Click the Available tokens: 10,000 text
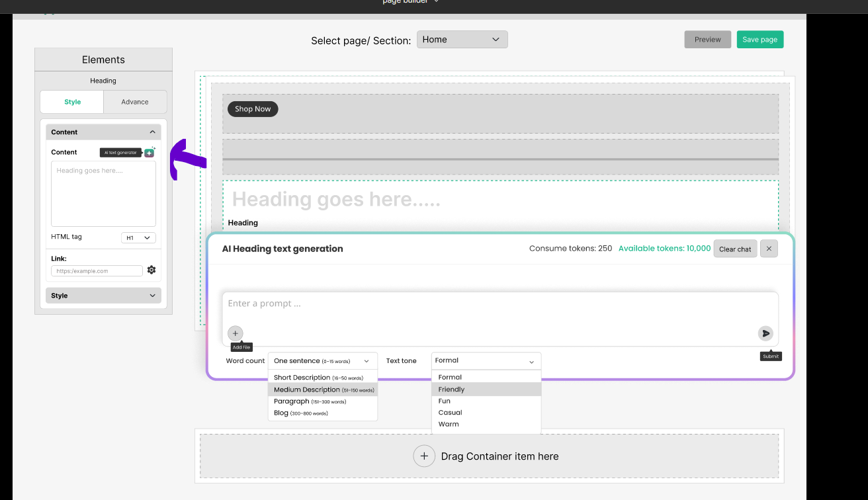 (x=664, y=249)
